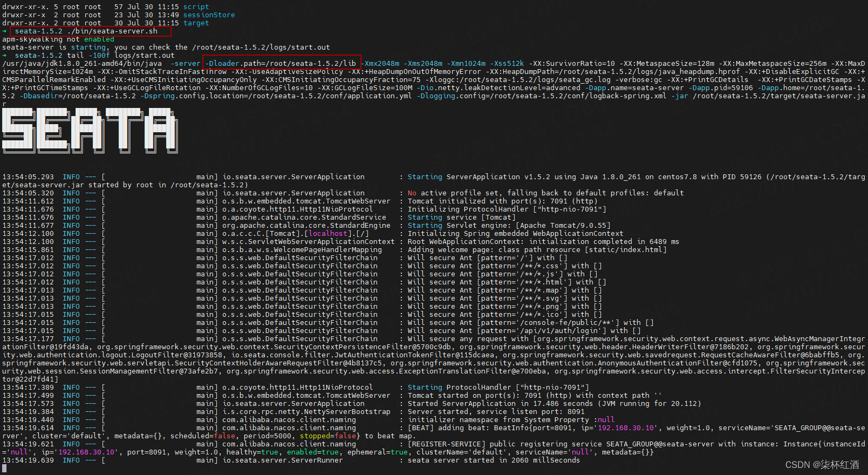868x475 pixels.
Task: Click pattern='/console-fe/public/**' log line
Action: tap(328, 323)
